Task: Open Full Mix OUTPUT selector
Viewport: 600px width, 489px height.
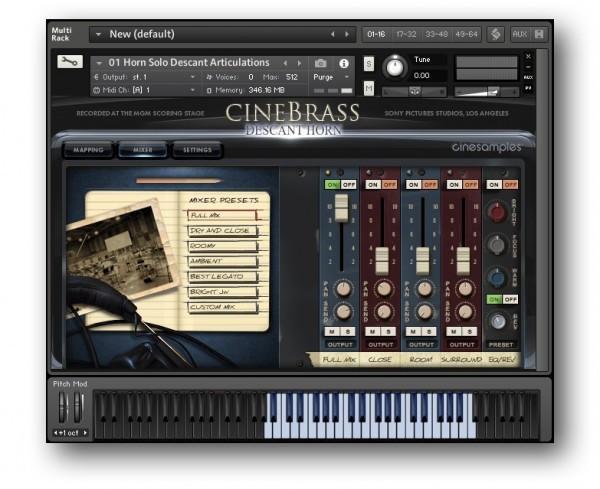Action: pyautogui.click(x=340, y=345)
